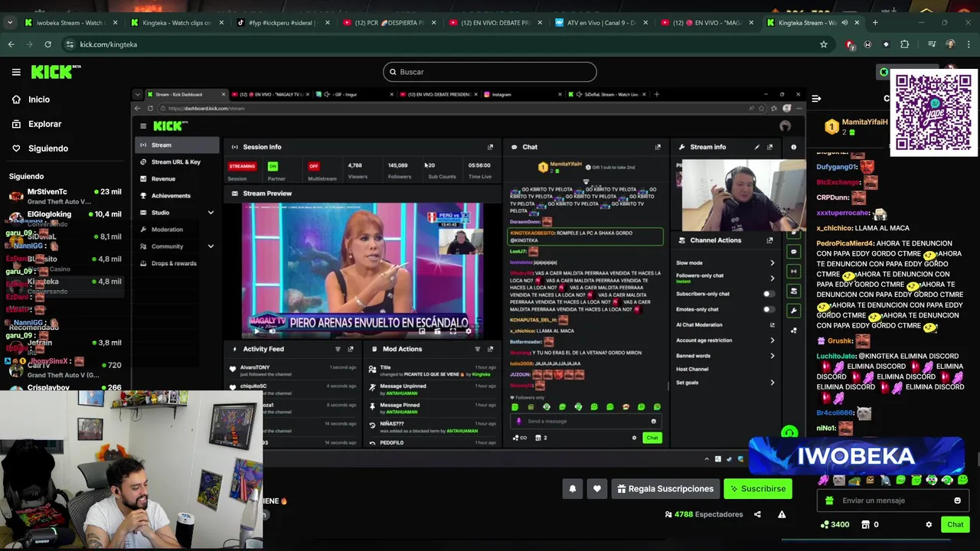Screen dimensions: 980x551
Task: Toggle Emotes-only chat in the streamed dashboard
Action: (x=768, y=309)
